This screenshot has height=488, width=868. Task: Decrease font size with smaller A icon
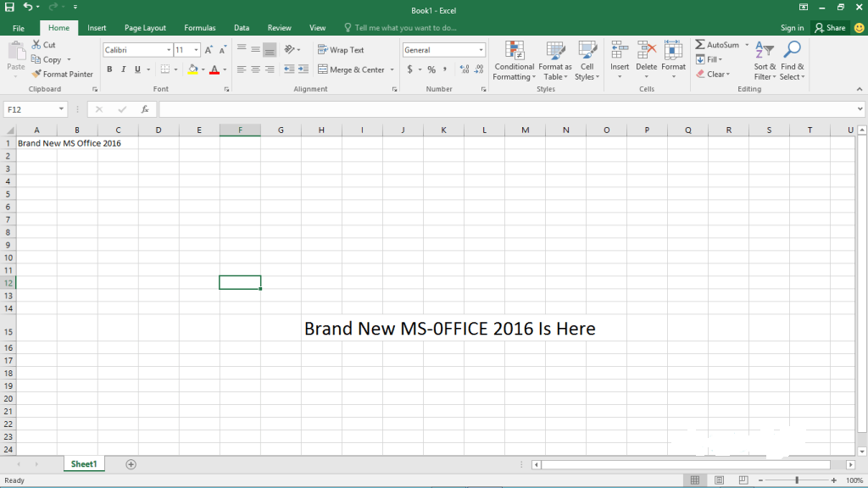click(223, 50)
